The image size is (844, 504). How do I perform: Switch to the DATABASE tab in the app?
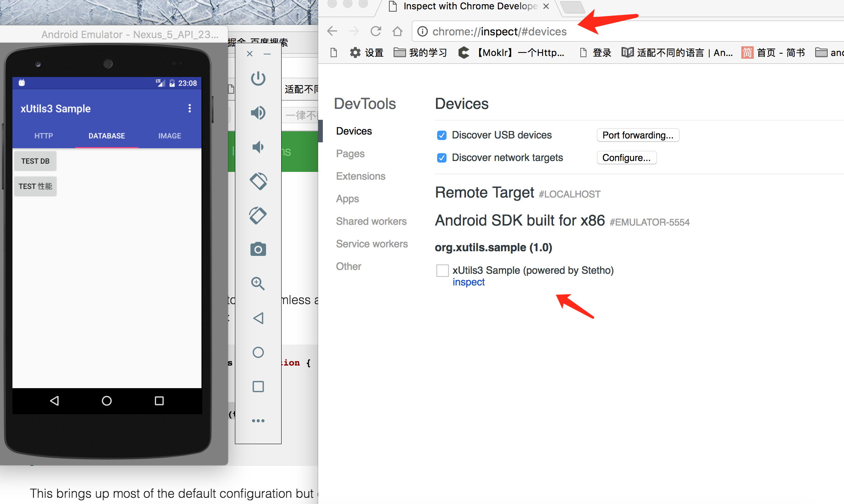[107, 136]
